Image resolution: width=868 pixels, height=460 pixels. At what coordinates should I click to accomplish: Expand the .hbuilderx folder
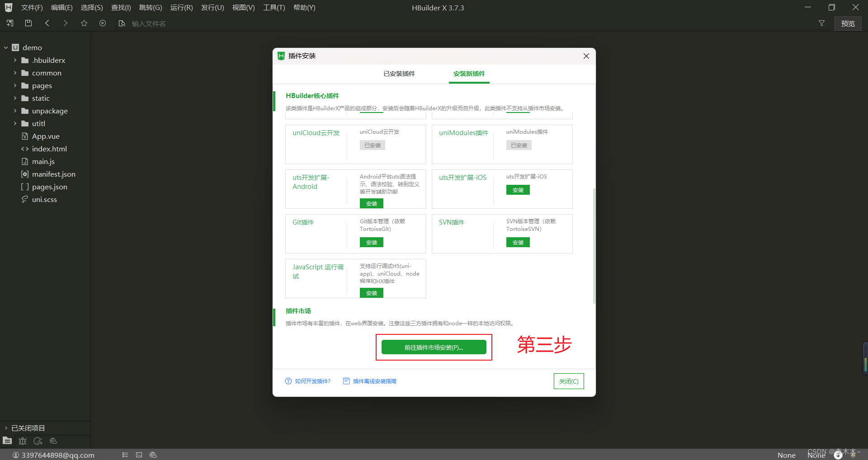(15, 60)
